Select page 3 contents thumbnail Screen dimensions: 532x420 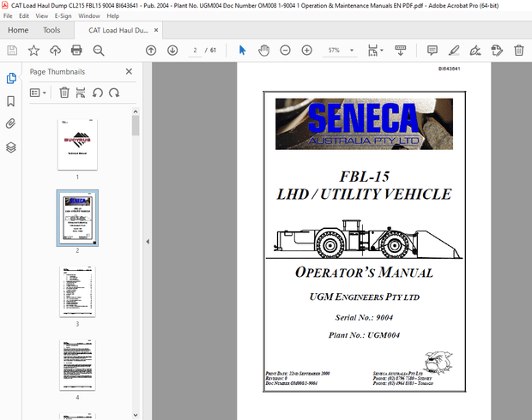(77, 292)
